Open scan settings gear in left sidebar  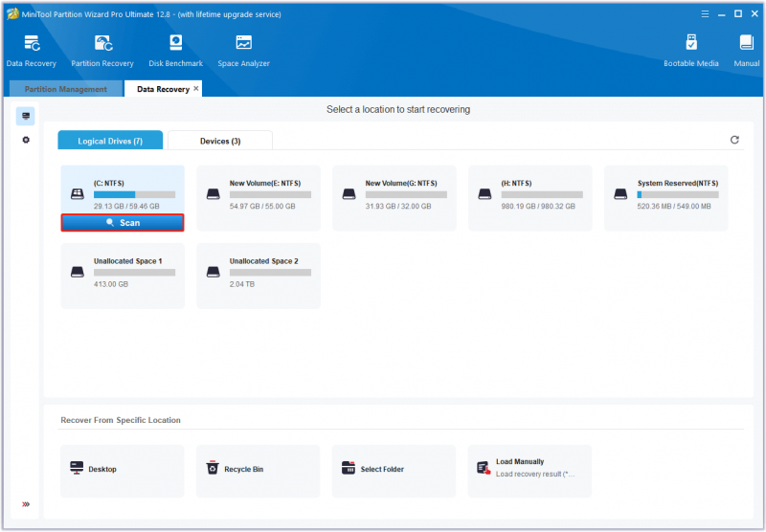tap(26, 140)
